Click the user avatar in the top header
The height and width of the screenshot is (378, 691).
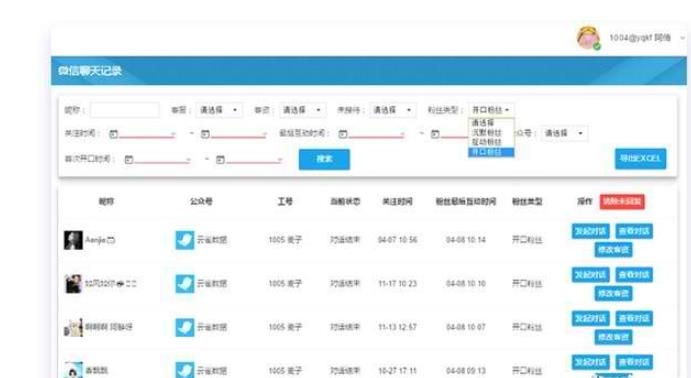pos(589,38)
